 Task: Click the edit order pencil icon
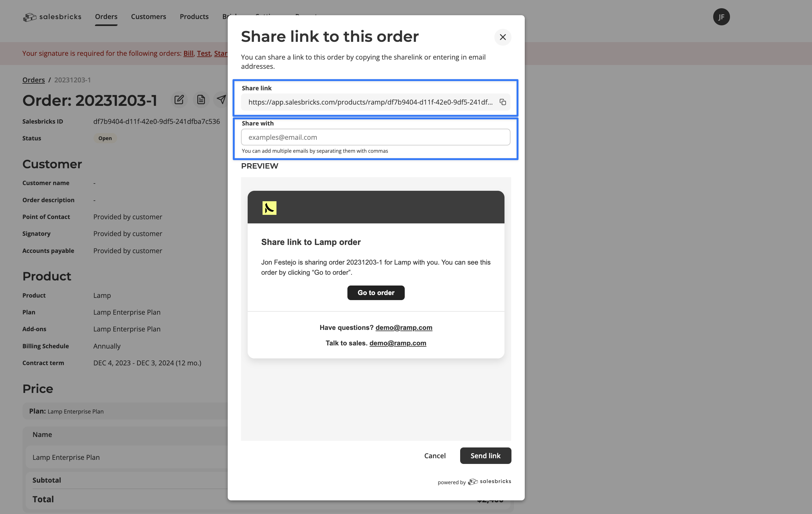coord(179,100)
